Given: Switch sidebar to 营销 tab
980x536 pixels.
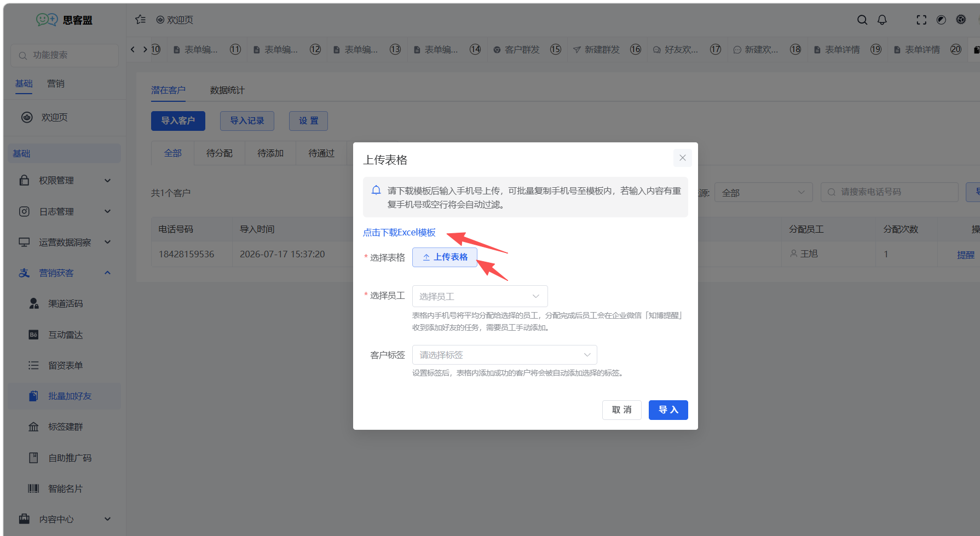Looking at the screenshot, I should click(56, 84).
